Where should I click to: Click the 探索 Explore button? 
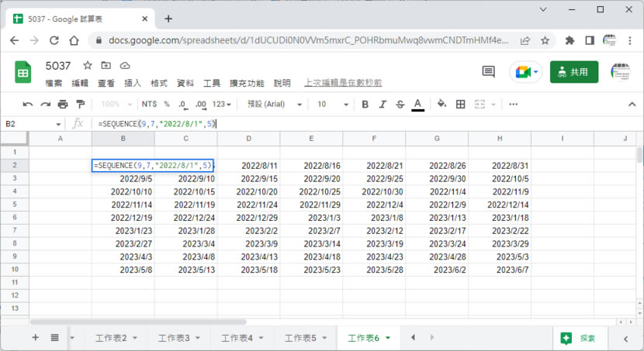[579, 339]
